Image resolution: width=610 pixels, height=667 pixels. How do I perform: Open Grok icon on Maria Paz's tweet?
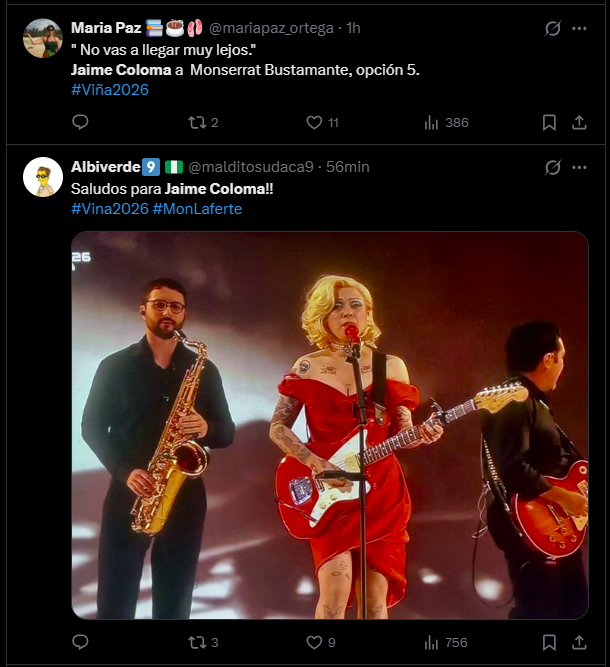point(552,28)
